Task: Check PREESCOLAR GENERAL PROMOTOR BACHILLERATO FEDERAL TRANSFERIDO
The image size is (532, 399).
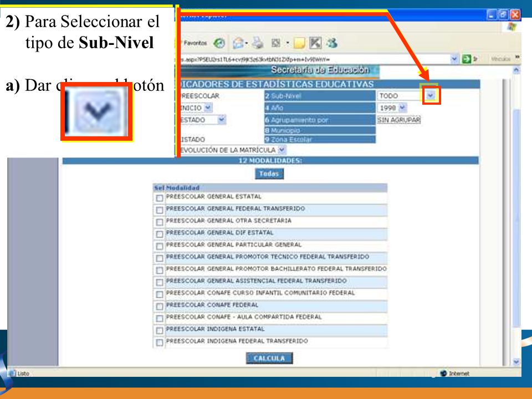Action: pos(160,270)
